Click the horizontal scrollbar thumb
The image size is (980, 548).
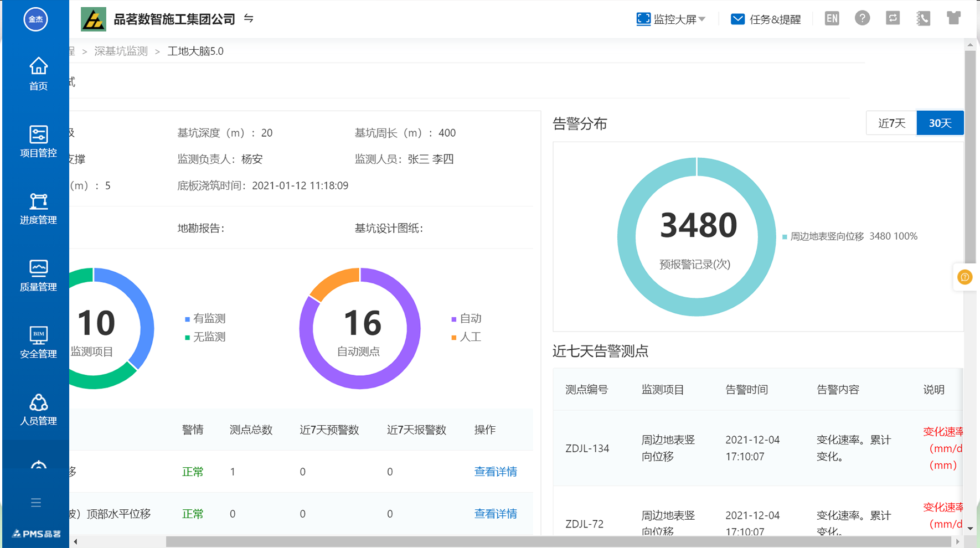click(559, 541)
